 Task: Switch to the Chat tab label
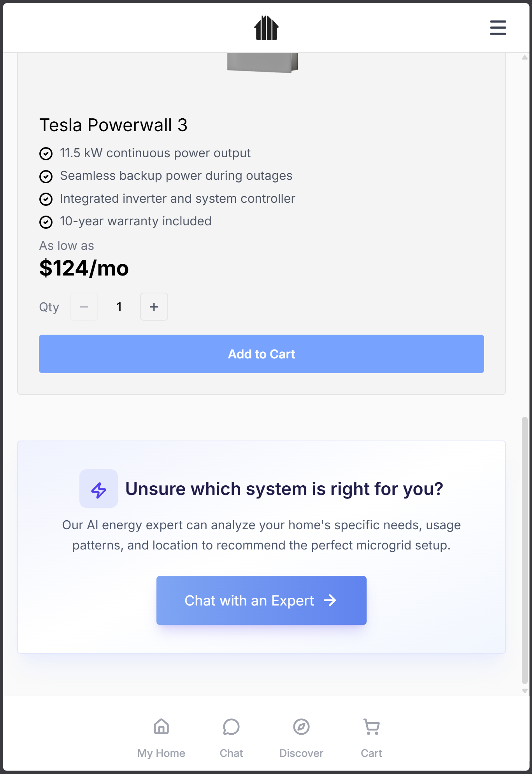click(231, 753)
